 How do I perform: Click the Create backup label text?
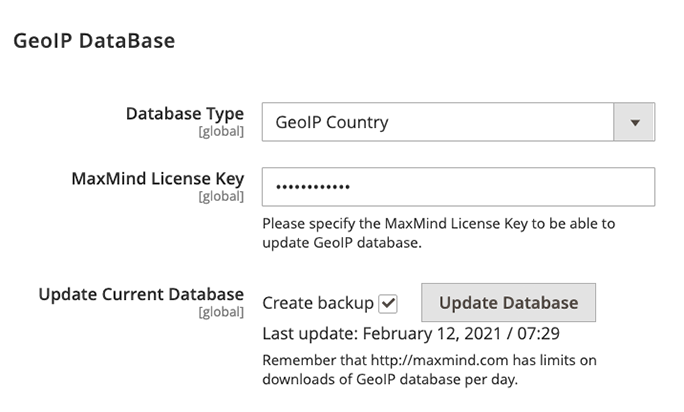click(317, 303)
